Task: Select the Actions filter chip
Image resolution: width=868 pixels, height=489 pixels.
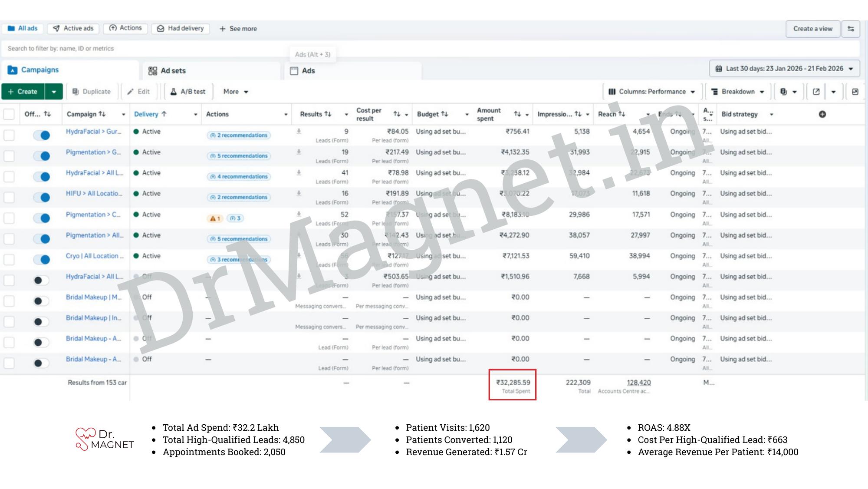Action: (x=125, y=28)
